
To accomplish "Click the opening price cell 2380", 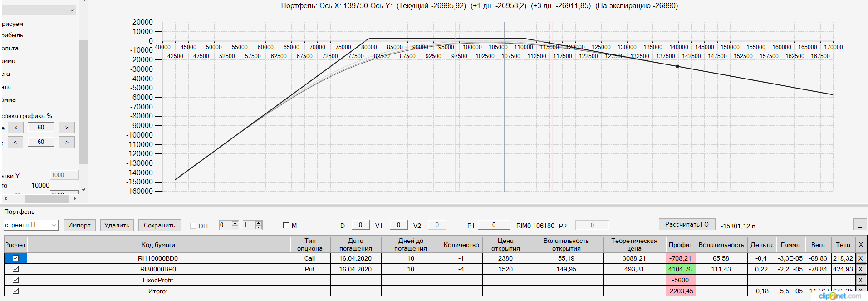I will tap(505, 258).
